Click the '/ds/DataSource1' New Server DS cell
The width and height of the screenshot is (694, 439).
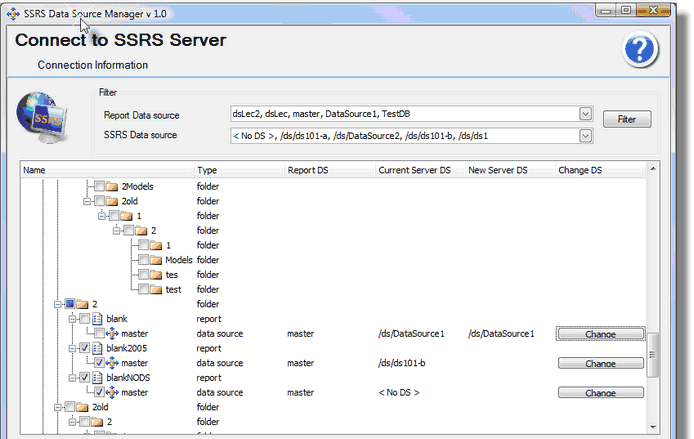click(501, 334)
